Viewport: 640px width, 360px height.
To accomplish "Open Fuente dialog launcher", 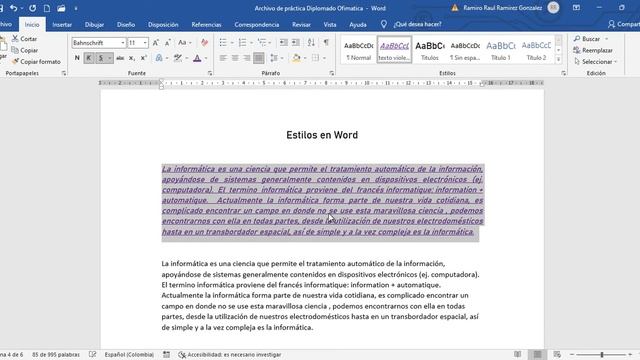I will [210, 73].
